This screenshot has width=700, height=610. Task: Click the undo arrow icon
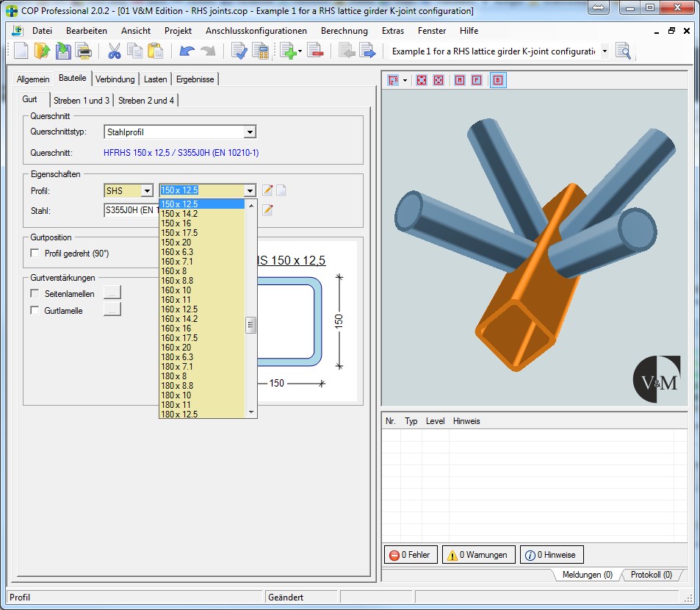[186, 51]
